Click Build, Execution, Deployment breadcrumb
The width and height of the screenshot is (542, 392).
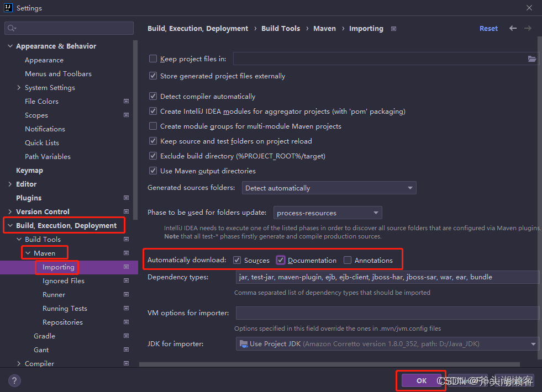[x=198, y=28]
